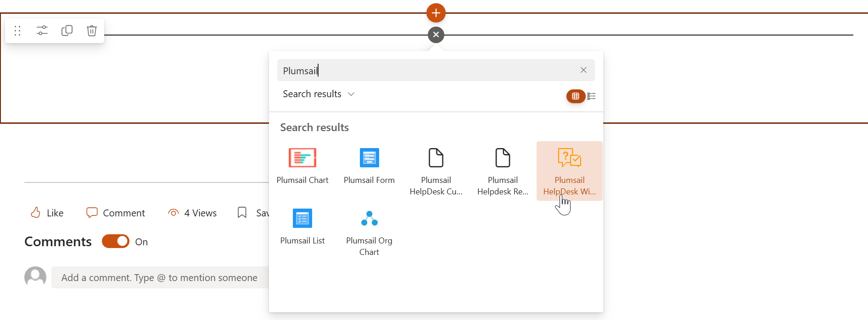Image resolution: width=868 pixels, height=320 pixels.
Task: Click the user avatar beside comment box
Action: [35, 277]
